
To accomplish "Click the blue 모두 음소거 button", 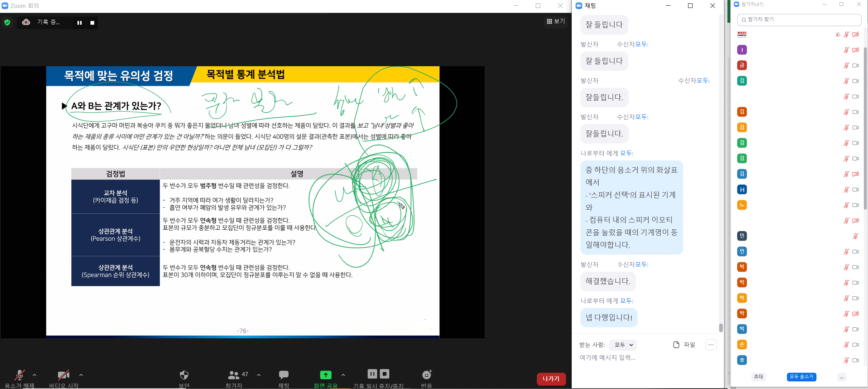I will 801,377.
